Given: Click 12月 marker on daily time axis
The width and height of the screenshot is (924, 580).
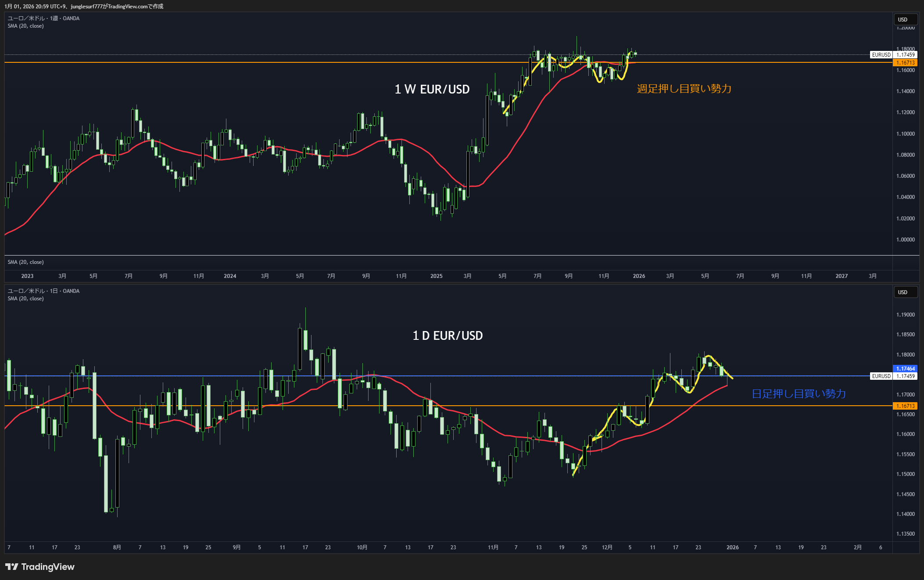Looking at the screenshot, I should coord(607,548).
